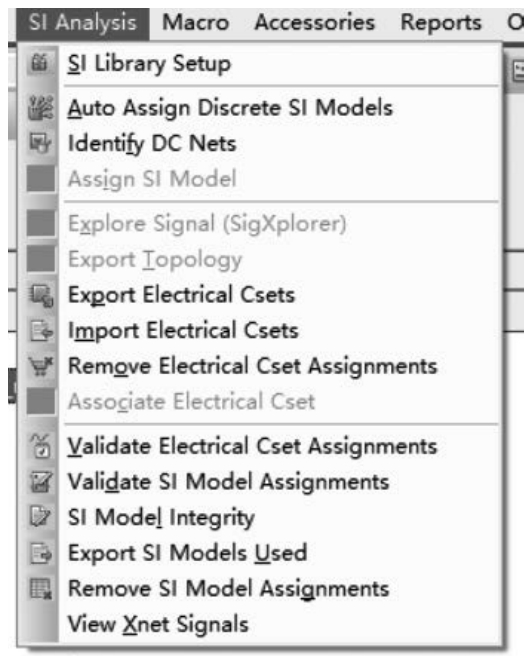Click the Remove SI Model Assignments icon

coord(41,589)
